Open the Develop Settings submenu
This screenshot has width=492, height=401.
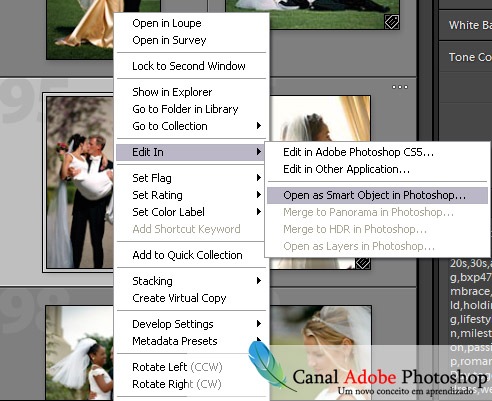tap(191, 324)
